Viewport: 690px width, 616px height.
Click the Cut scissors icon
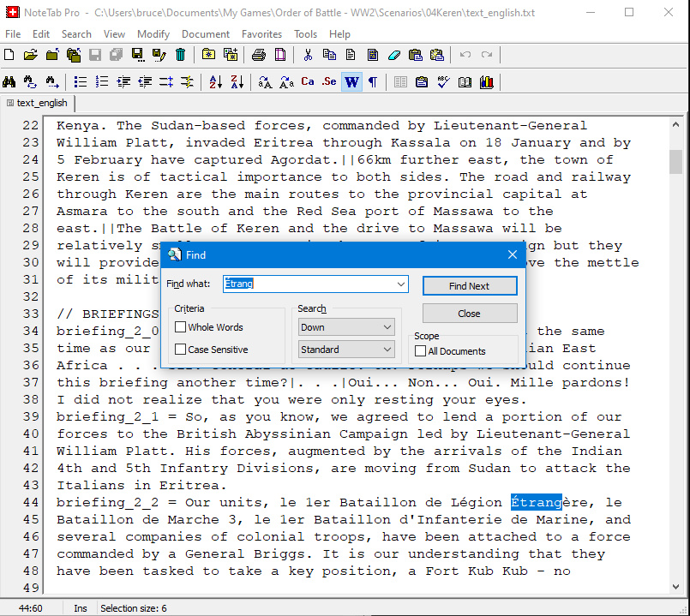308,55
